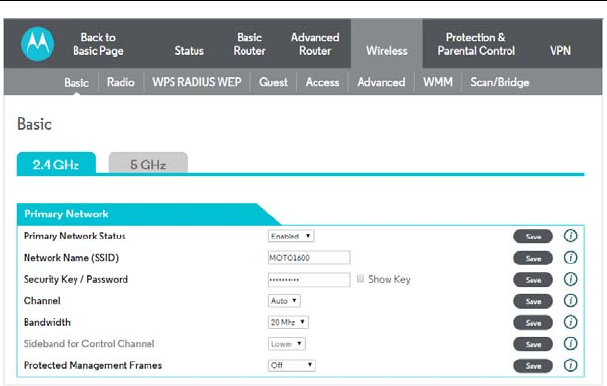Open Protection & Parental Control menu
This screenshot has height=386, width=607.
coord(476,44)
